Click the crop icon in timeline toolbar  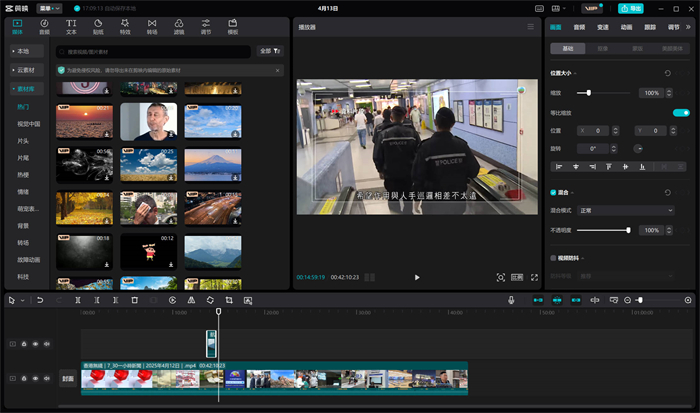click(x=229, y=300)
